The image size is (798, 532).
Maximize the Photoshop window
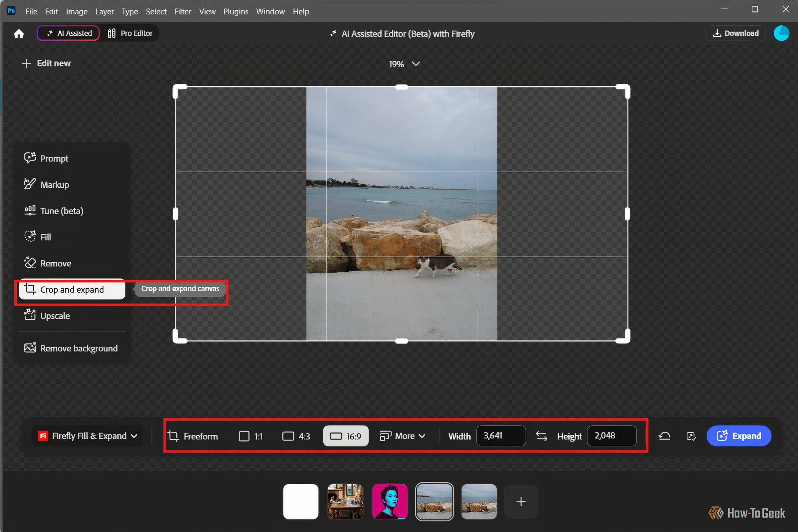755,9
